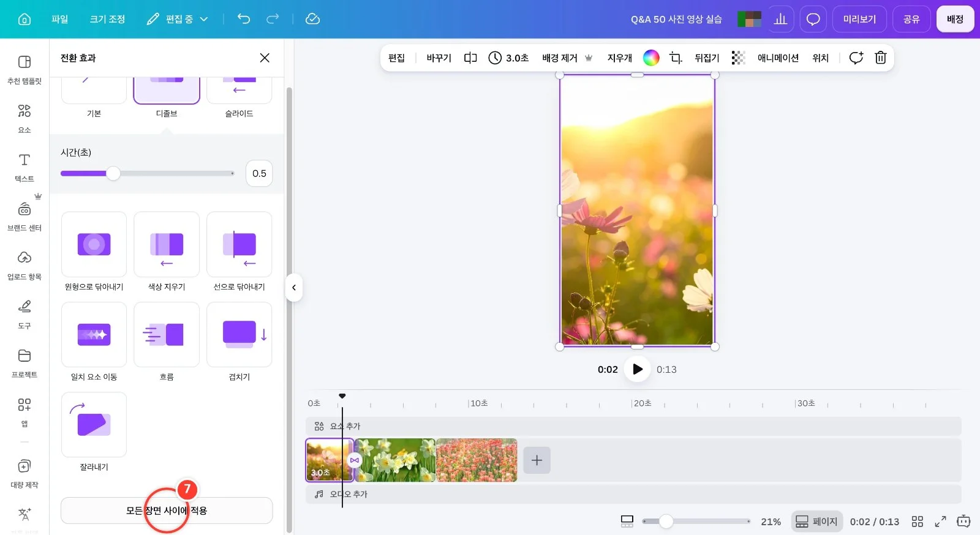Viewport: 980px width, 535px height.
Task: Adjust the timeline zoom slider
Action: pyautogui.click(x=696, y=522)
